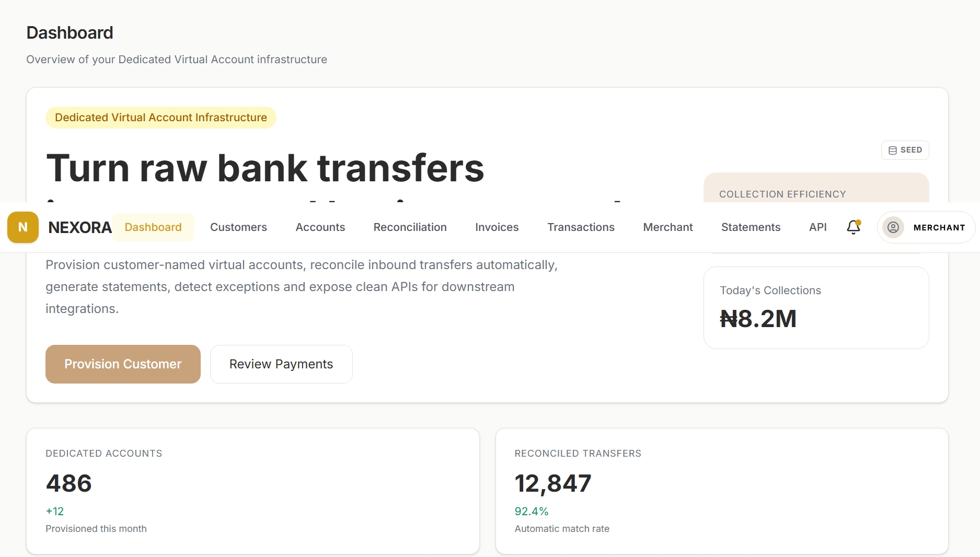Click the Nexora N logo icon

pyautogui.click(x=23, y=227)
